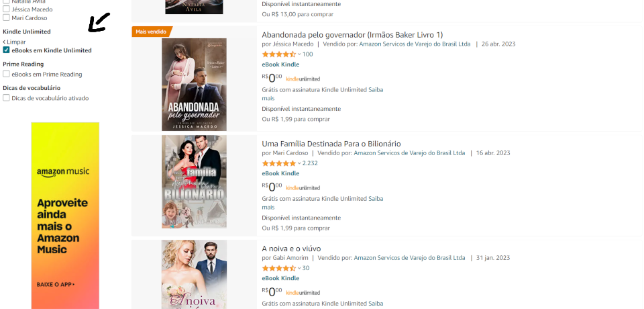Click the five-star rating of Uma Família Destinada
The width and height of the screenshot is (644, 309).
[x=278, y=163]
